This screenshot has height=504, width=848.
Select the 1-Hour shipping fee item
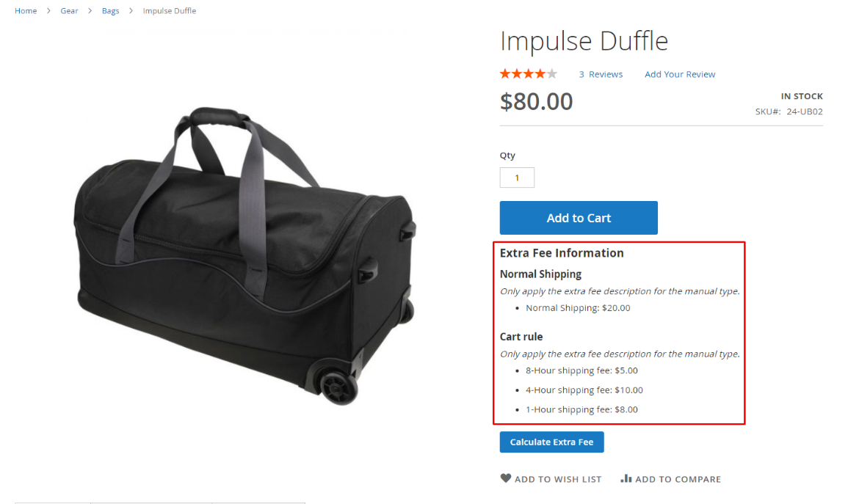[x=581, y=409]
